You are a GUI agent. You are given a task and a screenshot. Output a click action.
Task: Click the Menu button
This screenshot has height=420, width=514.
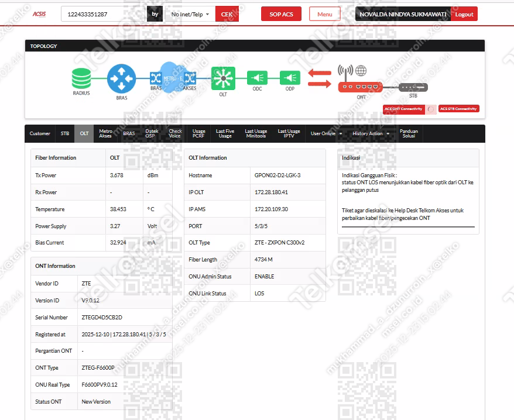pos(324,14)
